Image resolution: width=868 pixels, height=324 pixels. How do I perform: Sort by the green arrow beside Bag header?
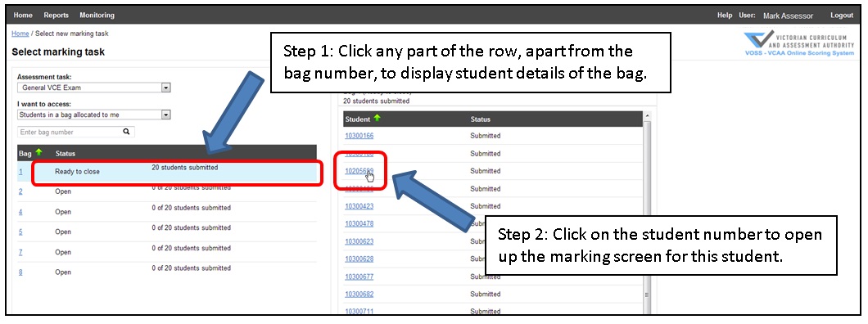click(38, 153)
